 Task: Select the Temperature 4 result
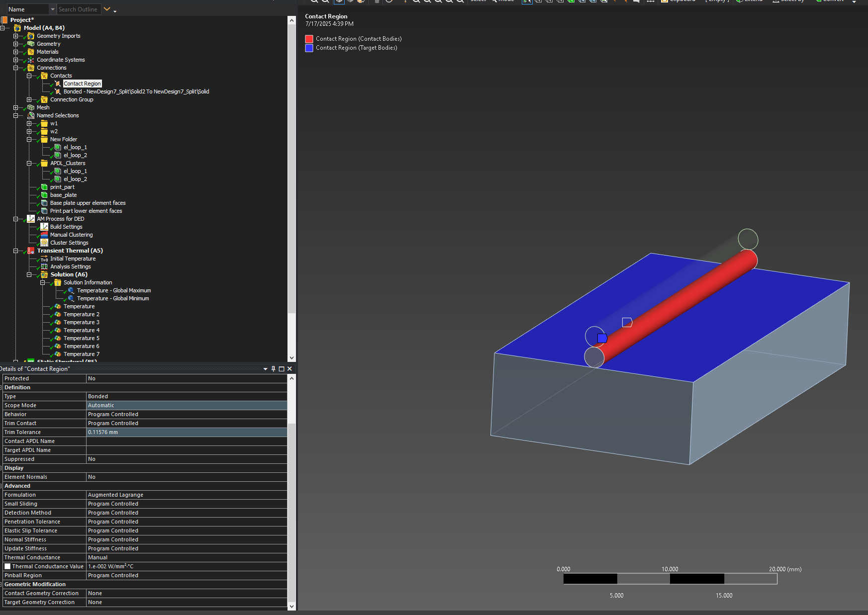click(81, 330)
